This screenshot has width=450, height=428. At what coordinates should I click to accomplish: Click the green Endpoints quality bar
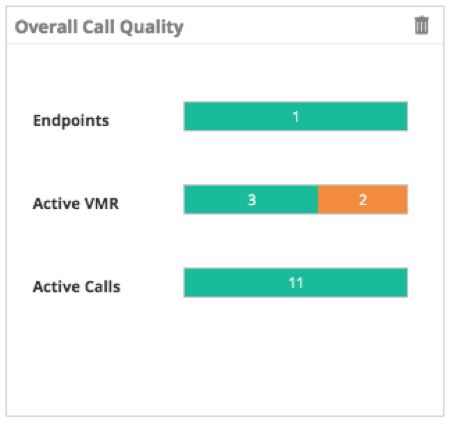(296, 116)
